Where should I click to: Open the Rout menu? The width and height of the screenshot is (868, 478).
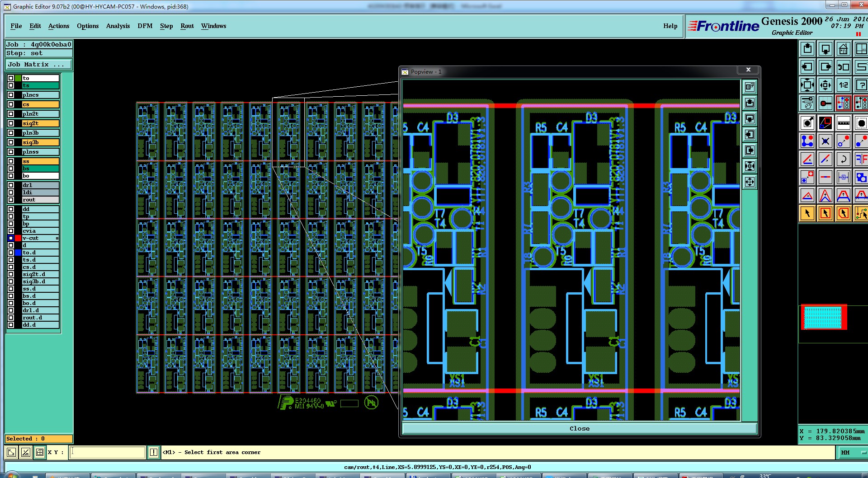[x=187, y=26]
